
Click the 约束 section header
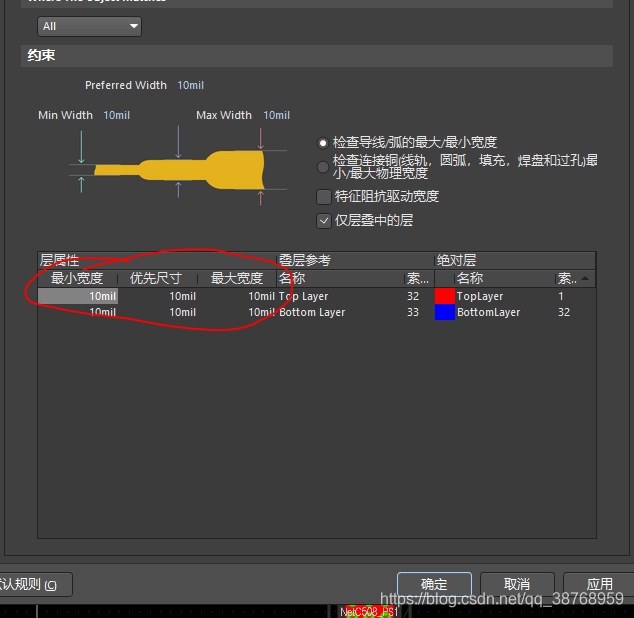[x=317, y=56]
